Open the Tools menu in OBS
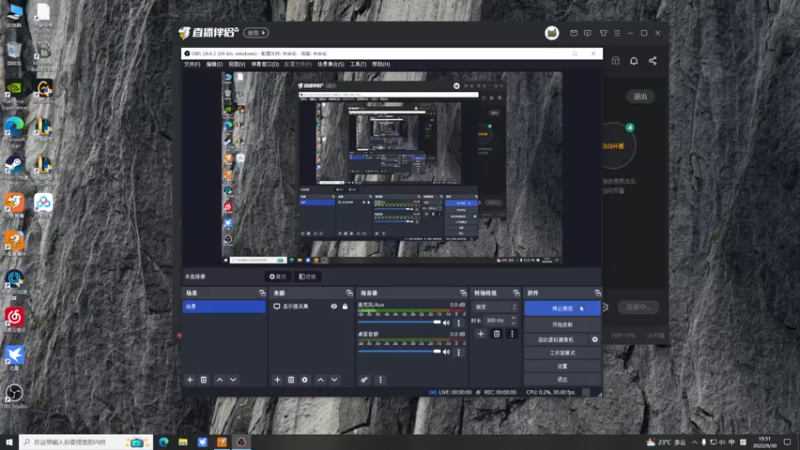The image size is (800, 450). 358,64
